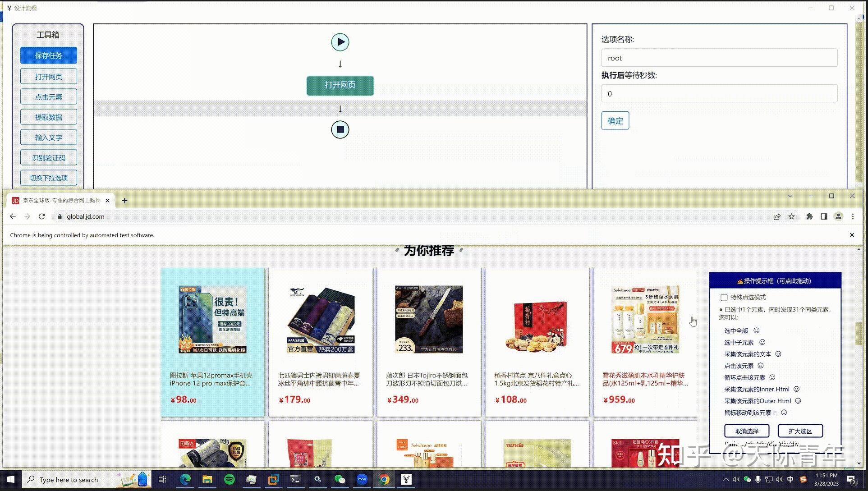Toggle Chrome side panel icon

tap(824, 216)
